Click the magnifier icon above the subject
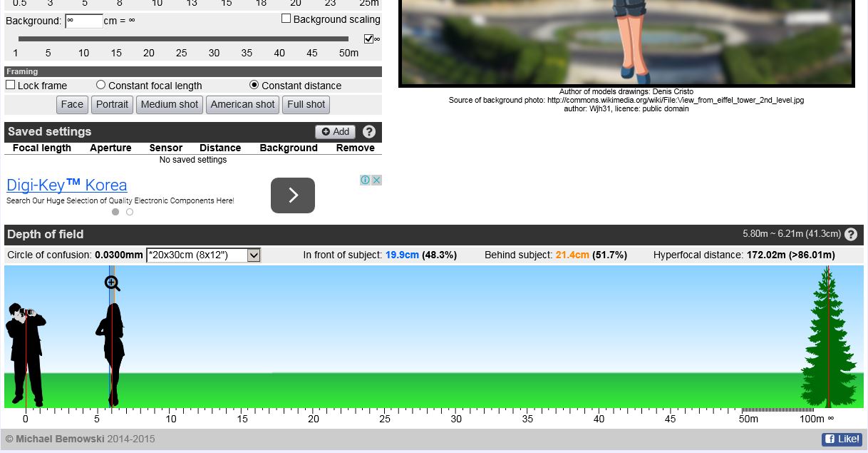The image size is (868, 453). point(113,283)
